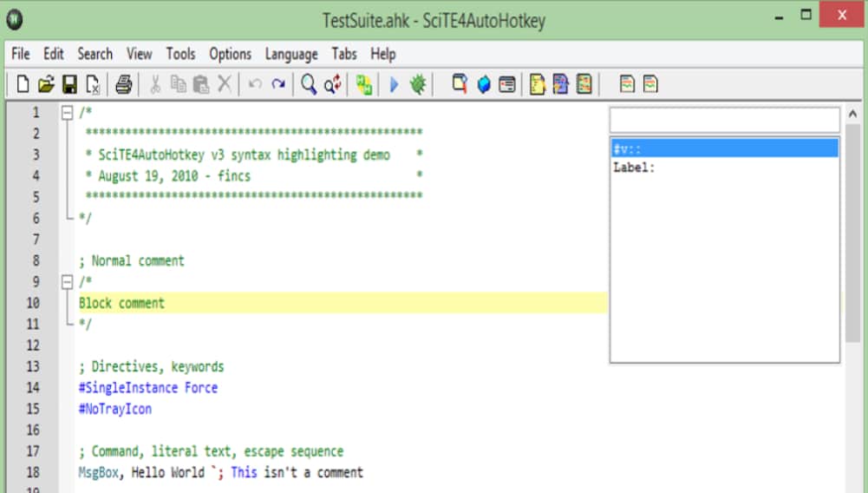The width and height of the screenshot is (868, 493).
Task: Create a new file using toolbar icon
Action: (x=23, y=85)
